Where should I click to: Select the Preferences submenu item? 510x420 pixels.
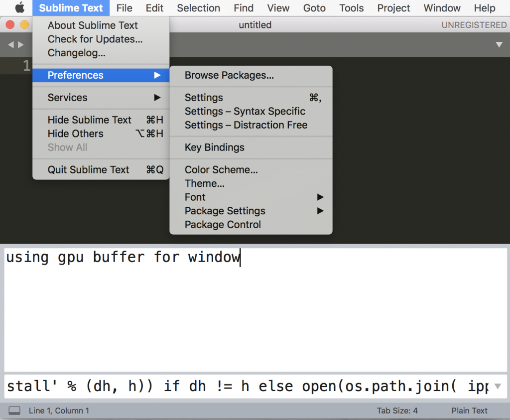[101, 75]
